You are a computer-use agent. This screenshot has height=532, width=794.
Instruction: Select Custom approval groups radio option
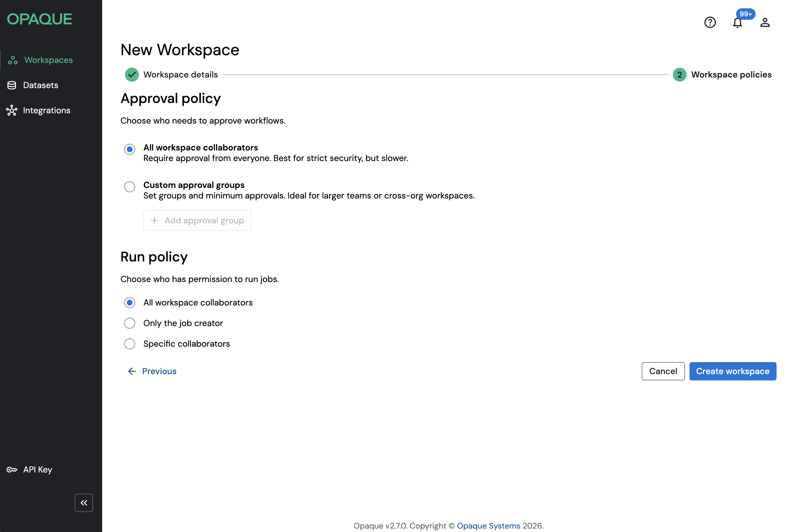(129, 186)
